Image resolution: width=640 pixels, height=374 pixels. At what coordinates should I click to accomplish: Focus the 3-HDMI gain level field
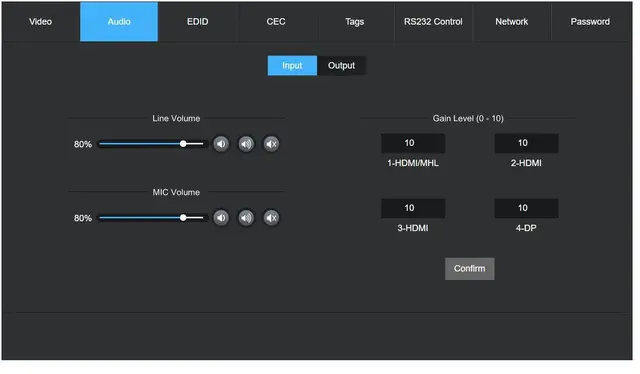point(413,208)
